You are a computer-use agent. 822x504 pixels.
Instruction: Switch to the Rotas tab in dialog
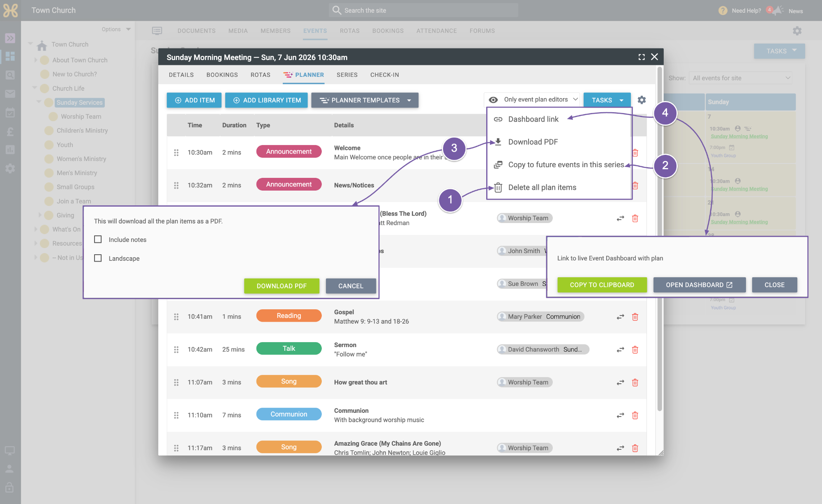tap(261, 75)
